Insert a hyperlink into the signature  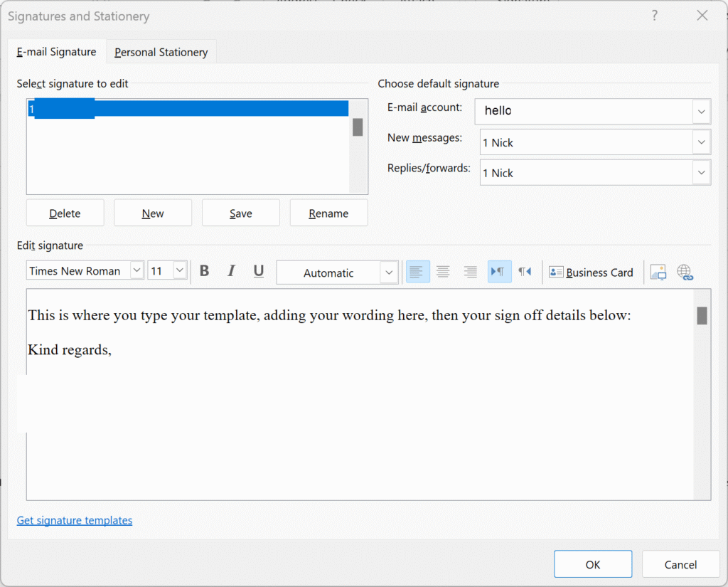pyautogui.click(x=685, y=271)
